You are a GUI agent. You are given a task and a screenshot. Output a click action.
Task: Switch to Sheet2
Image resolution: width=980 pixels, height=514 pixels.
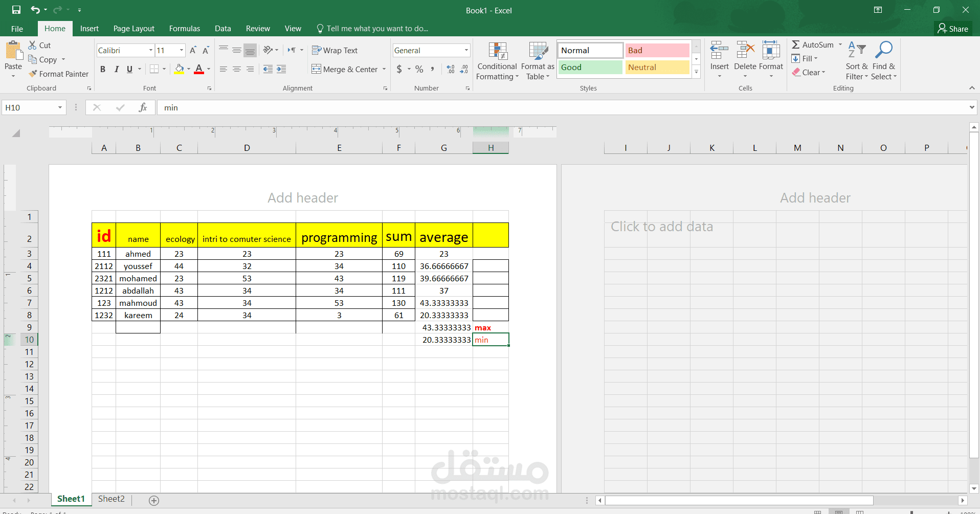112,499
